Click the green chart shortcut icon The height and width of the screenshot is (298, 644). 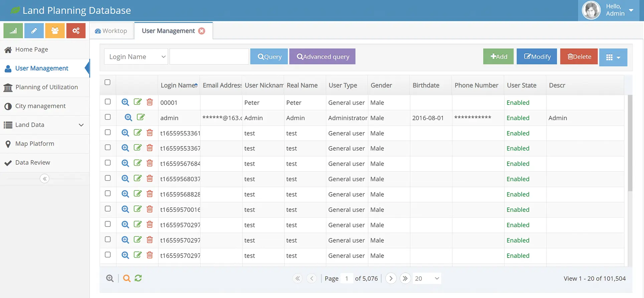(x=13, y=31)
